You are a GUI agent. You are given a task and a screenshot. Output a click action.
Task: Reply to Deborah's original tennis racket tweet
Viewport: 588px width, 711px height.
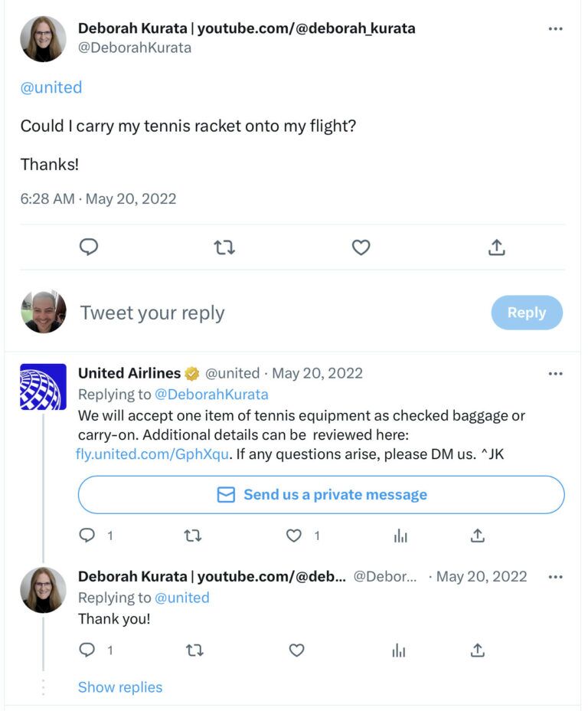(90, 247)
